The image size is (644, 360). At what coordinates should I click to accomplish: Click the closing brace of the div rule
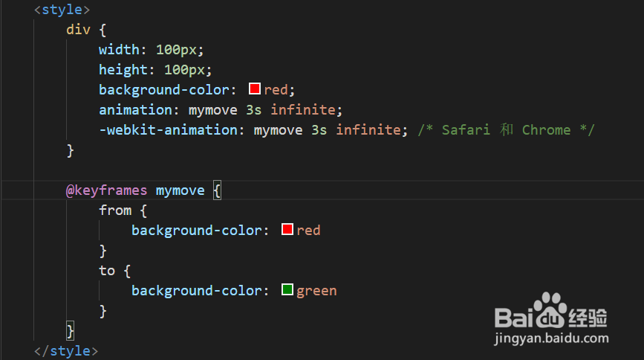click(71, 150)
